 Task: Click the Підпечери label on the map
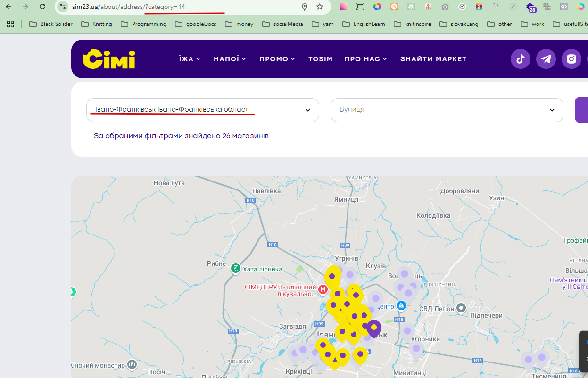[486, 316]
